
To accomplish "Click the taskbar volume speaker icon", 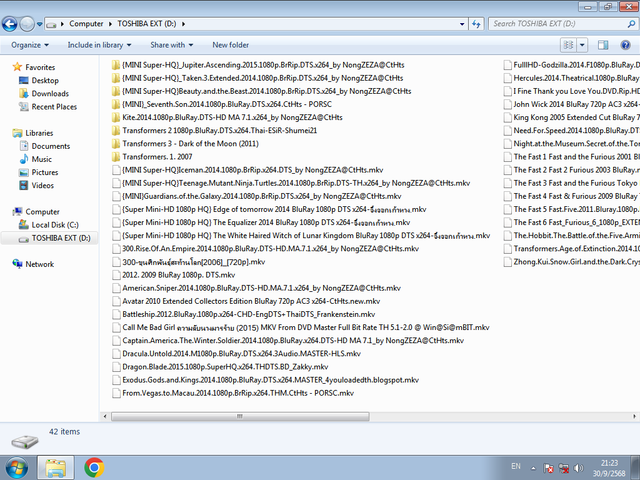I will 578,468.
